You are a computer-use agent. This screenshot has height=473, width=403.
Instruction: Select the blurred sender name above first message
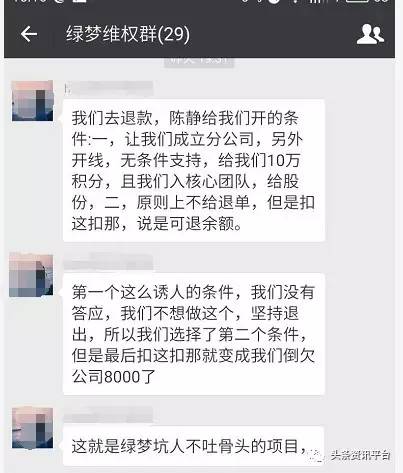coord(109,89)
